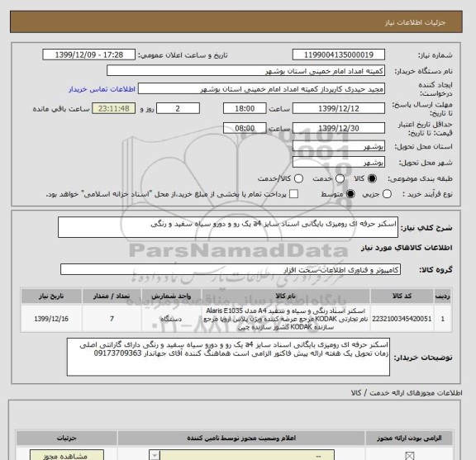Click the اطلاعات مجوزهای ارائه خدمت heading
The height and width of the screenshot is (460, 476).
tap(407, 393)
